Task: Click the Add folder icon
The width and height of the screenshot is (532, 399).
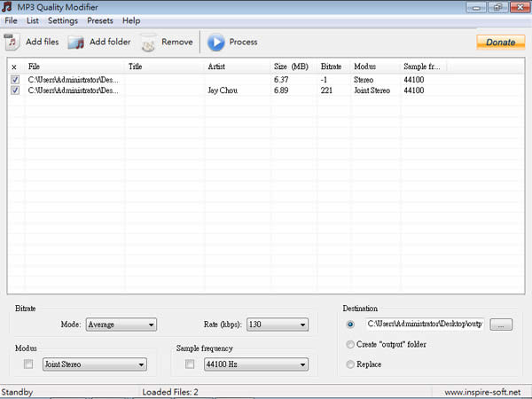Action: 76,42
